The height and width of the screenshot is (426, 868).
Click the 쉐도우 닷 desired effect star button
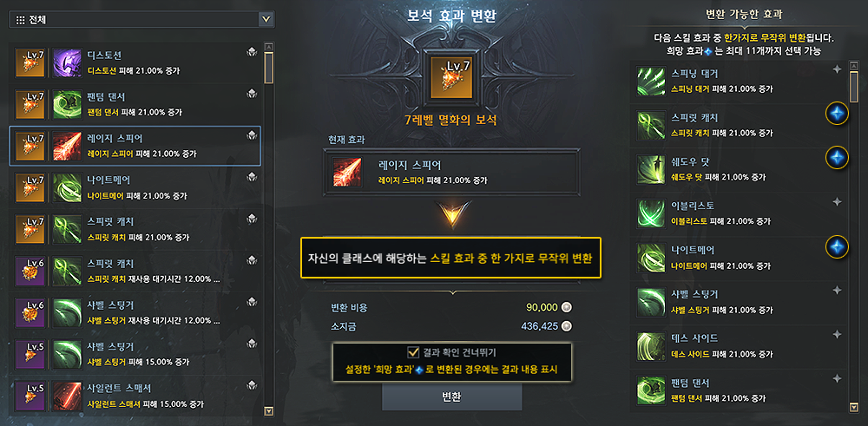tap(837, 158)
